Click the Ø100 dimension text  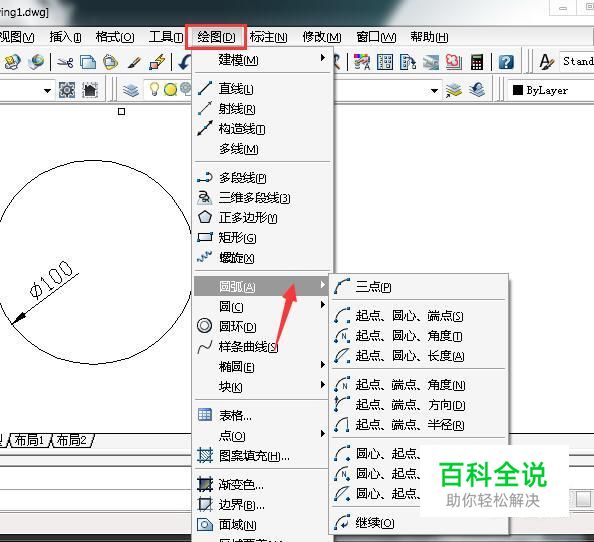51,280
